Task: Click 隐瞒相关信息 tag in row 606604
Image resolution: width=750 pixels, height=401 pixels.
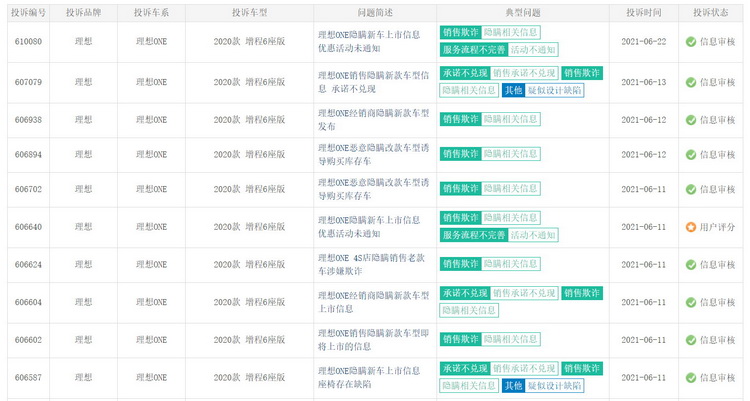Action: coord(469,310)
